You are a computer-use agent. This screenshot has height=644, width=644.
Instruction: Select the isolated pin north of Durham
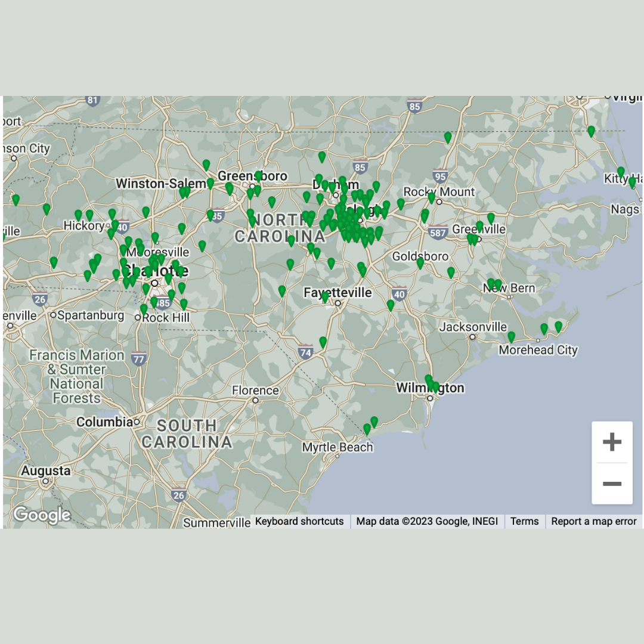322,157
